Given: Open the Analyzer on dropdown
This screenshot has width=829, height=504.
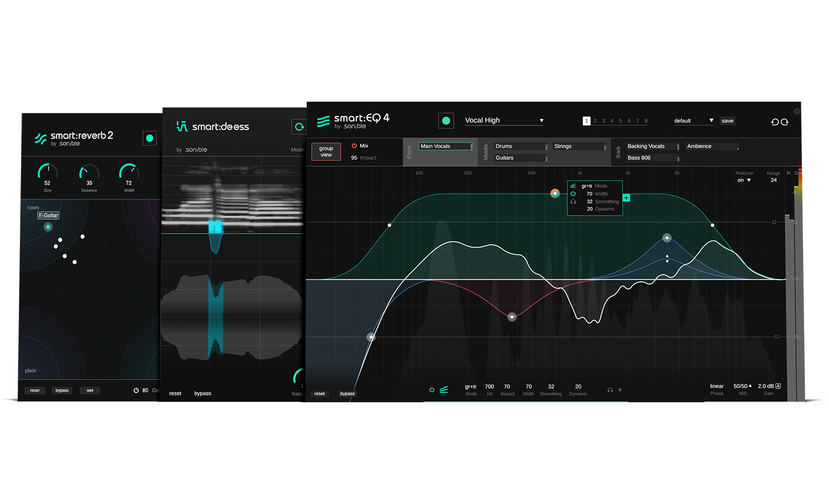Looking at the screenshot, I should pos(744,180).
